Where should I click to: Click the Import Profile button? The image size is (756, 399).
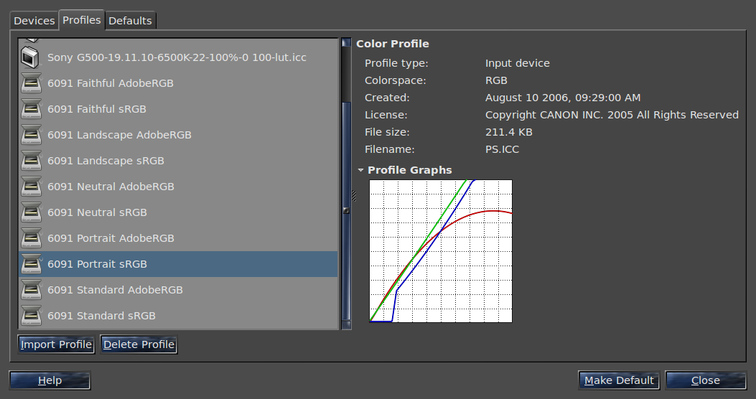[56, 345]
